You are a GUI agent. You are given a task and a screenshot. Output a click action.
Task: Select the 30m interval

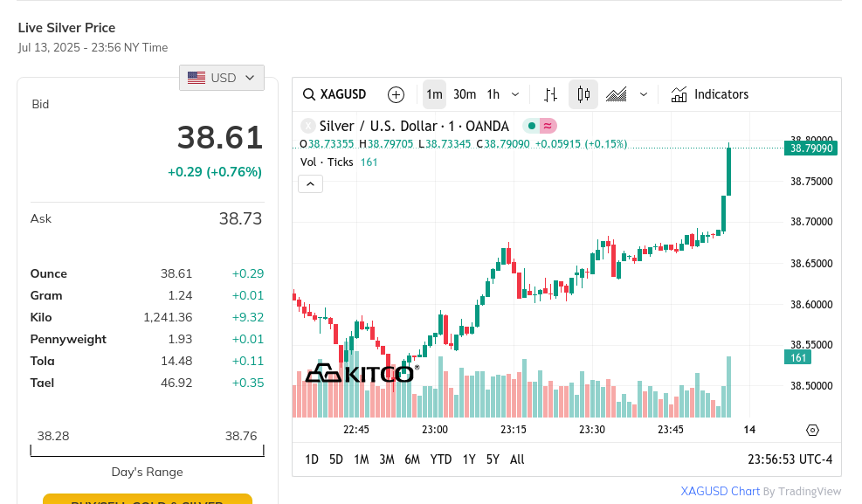tap(465, 94)
